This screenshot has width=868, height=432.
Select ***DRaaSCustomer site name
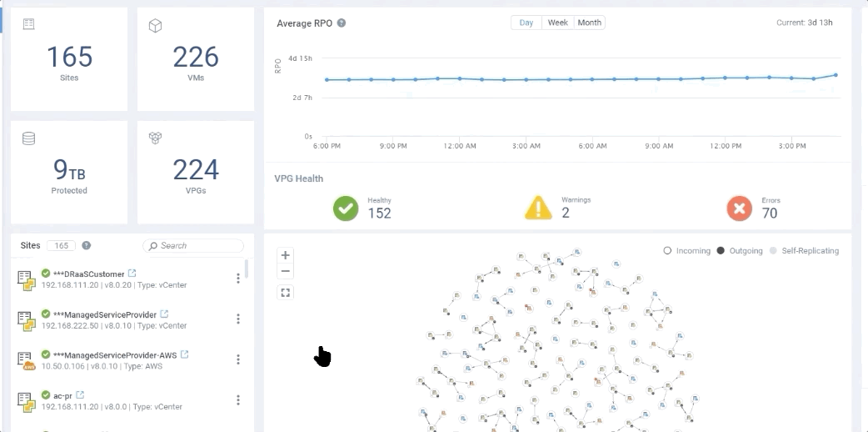coord(88,274)
